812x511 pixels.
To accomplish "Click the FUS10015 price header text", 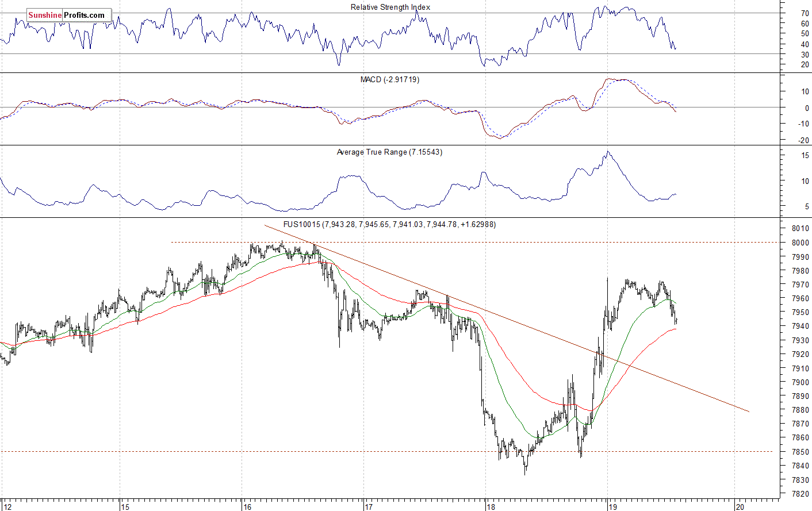I will (x=389, y=224).
